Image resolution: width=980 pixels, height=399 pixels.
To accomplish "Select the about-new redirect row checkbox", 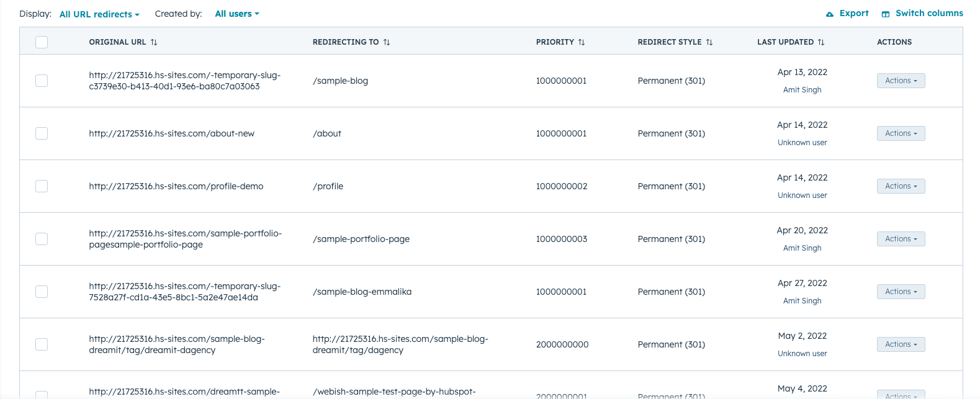I will 42,133.
